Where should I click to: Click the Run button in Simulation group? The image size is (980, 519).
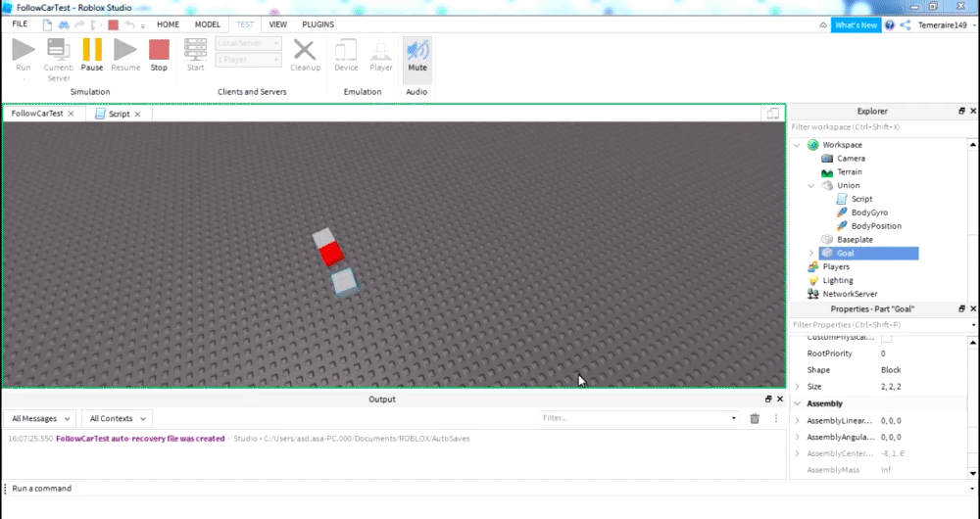[24, 55]
